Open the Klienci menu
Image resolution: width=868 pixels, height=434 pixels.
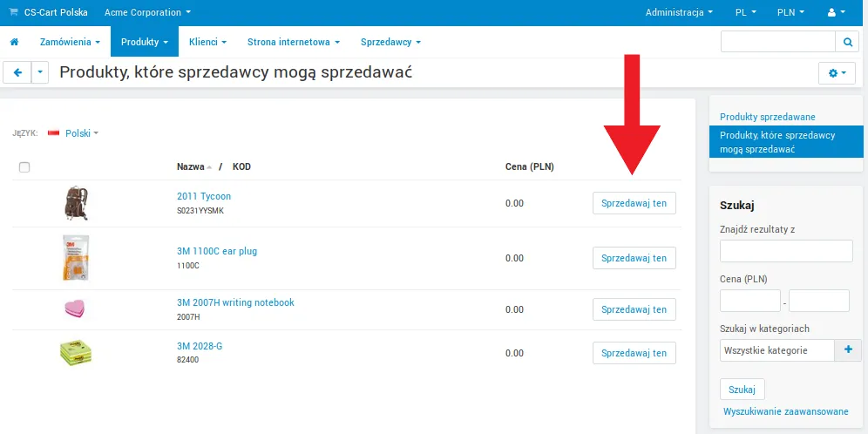(x=207, y=42)
